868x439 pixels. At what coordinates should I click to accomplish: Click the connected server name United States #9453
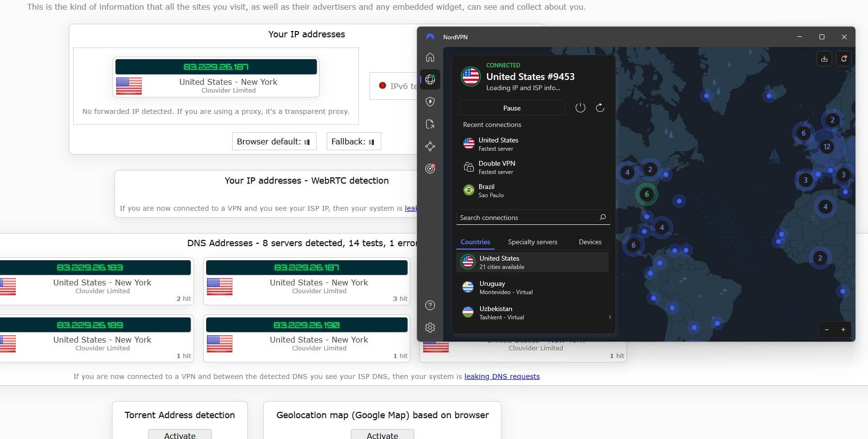click(530, 77)
